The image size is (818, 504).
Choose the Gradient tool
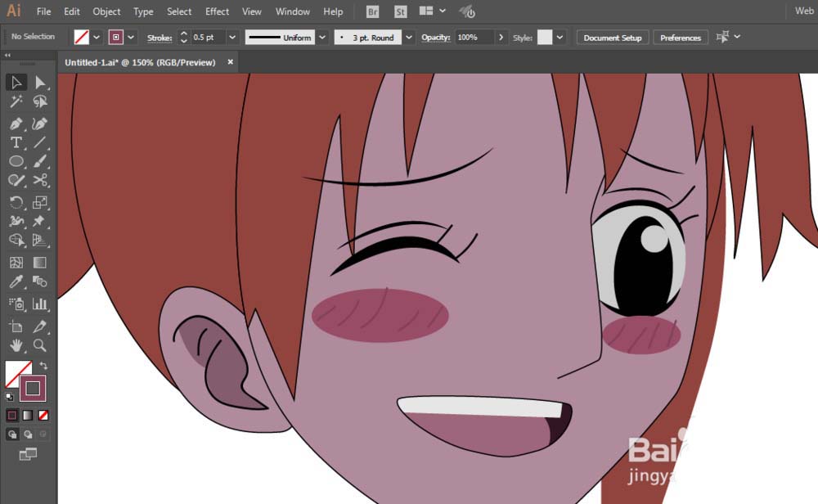(x=39, y=263)
